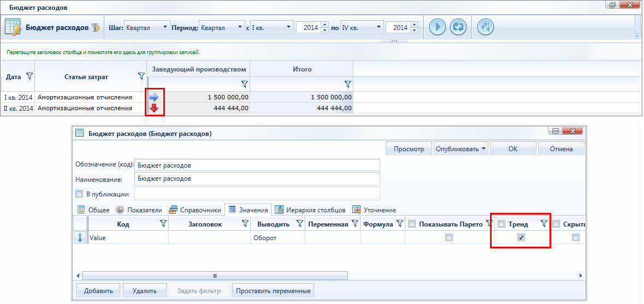Decrease the end year 2014 stepper
This screenshot has width=644, height=304.
415,31
